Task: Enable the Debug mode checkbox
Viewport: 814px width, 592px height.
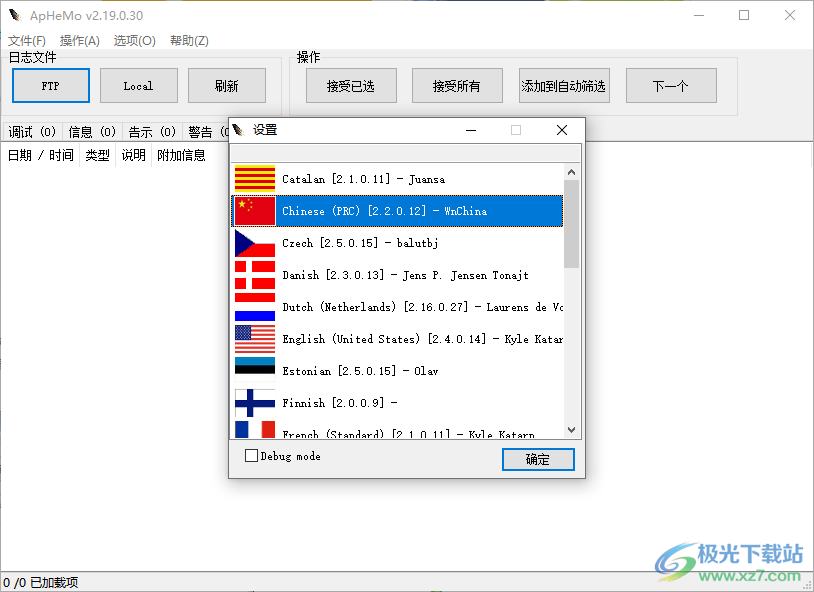Action: click(x=251, y=455)
